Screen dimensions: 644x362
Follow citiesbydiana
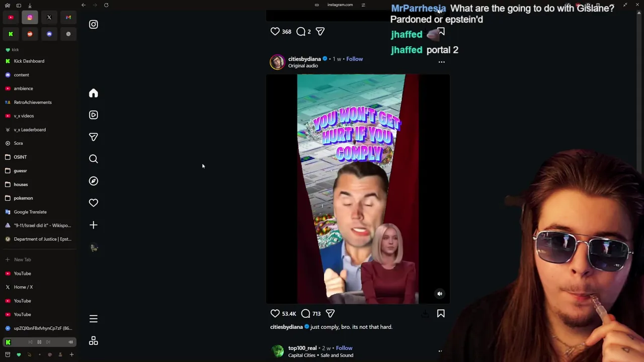click(x=354, y=59)
